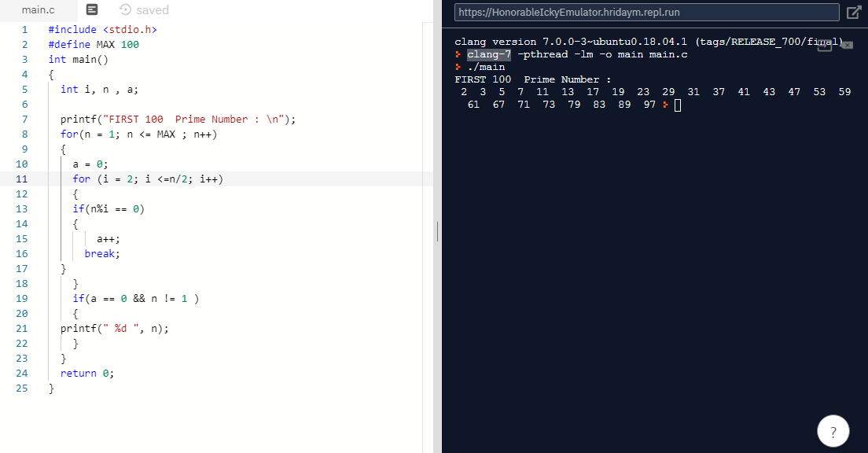Select the main.c file tab
868x453 pixels.
pos(38,10)
